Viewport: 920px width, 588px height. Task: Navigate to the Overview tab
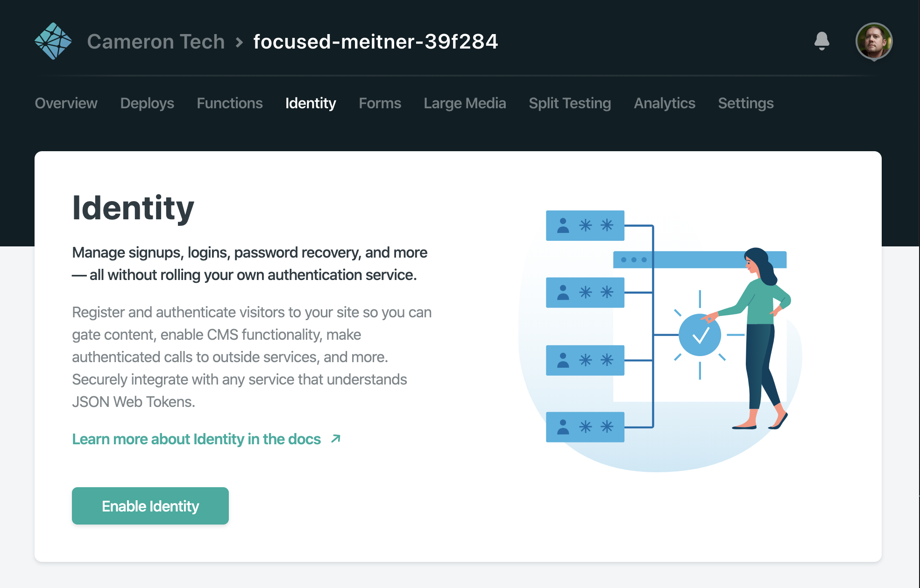(x=66, y=103)
